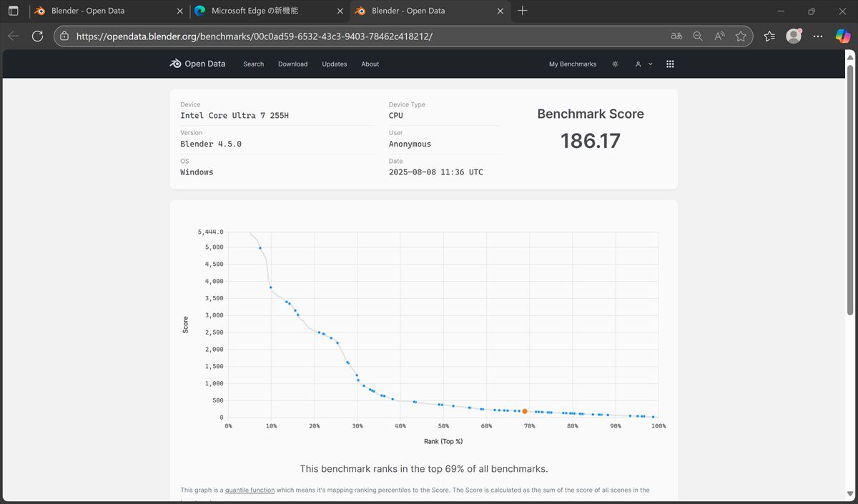The width and height of the screenshot is (858, 504).
Task: Close the active Blender - Open Data tab
Action: (499, 11)
